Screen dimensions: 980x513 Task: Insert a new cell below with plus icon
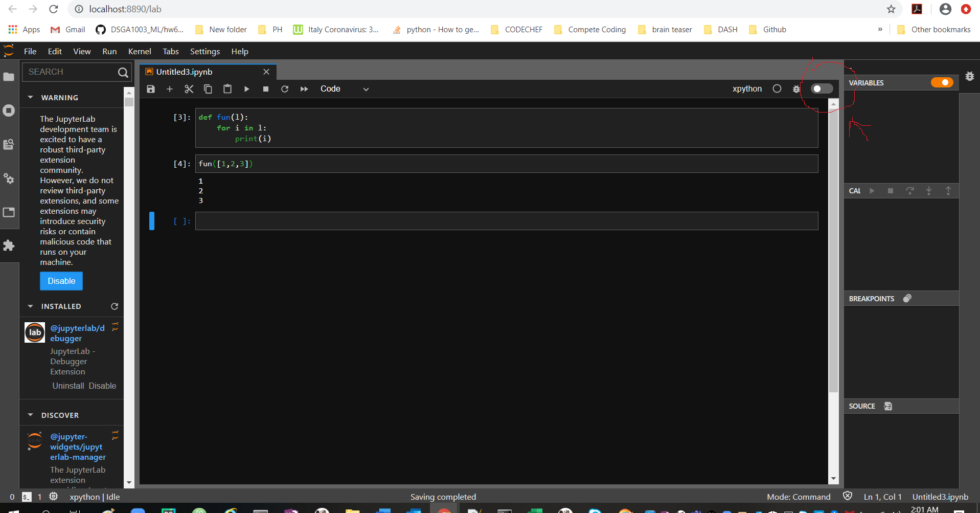[169, 88]
